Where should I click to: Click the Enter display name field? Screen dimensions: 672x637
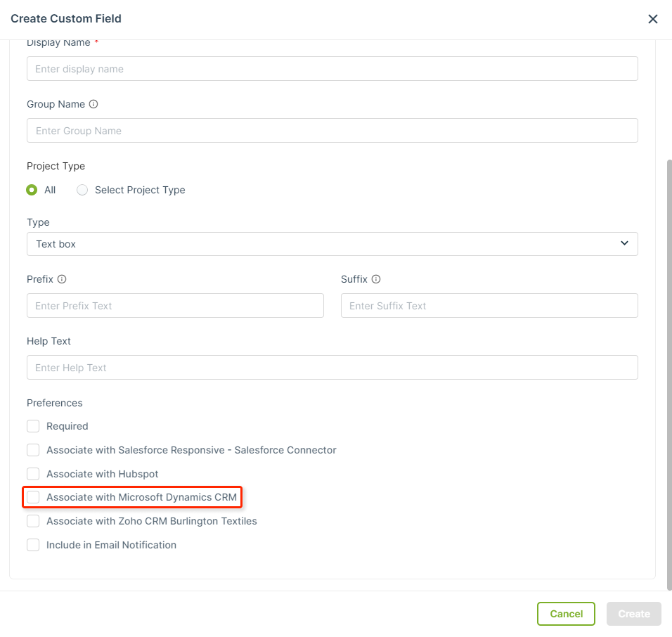(332, 68)
